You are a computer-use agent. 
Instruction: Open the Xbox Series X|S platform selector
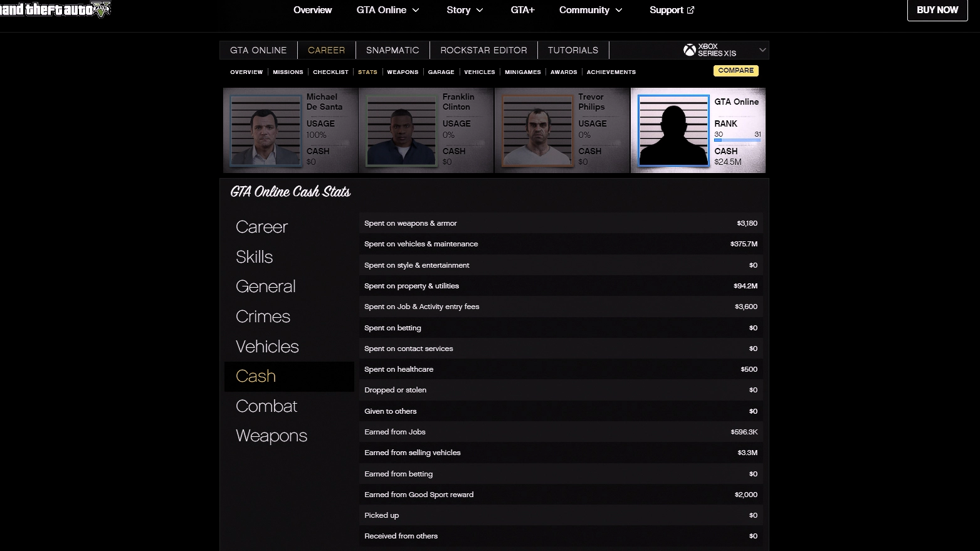pos(725,50)
